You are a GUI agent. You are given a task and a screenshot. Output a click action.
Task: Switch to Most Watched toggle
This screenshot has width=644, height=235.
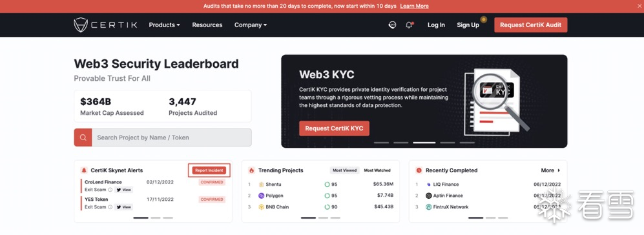(377, 170)
